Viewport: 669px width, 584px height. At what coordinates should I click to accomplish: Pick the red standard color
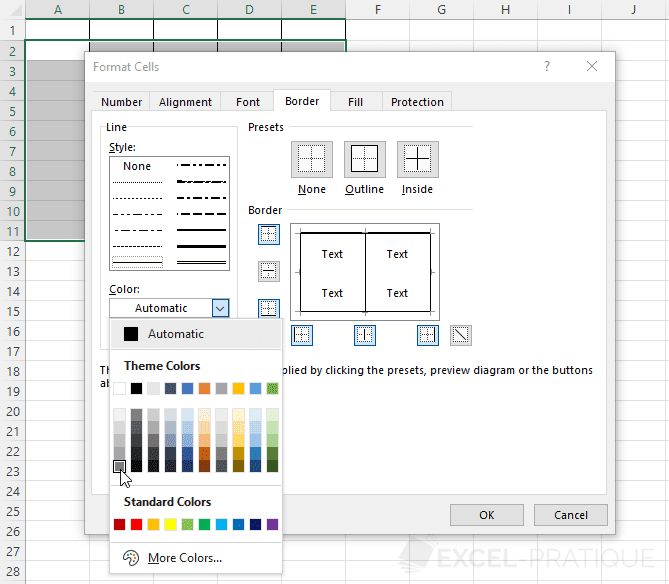coord(137,524)
